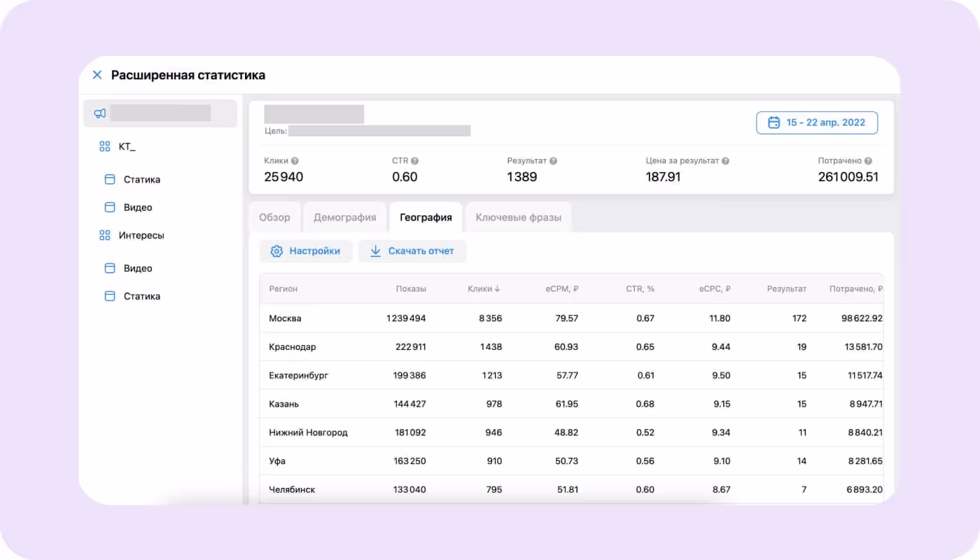The width and height of the screenshot is (980, 560).
Task: Click the Краснодар region row
Action: click(x=571, y=347)
